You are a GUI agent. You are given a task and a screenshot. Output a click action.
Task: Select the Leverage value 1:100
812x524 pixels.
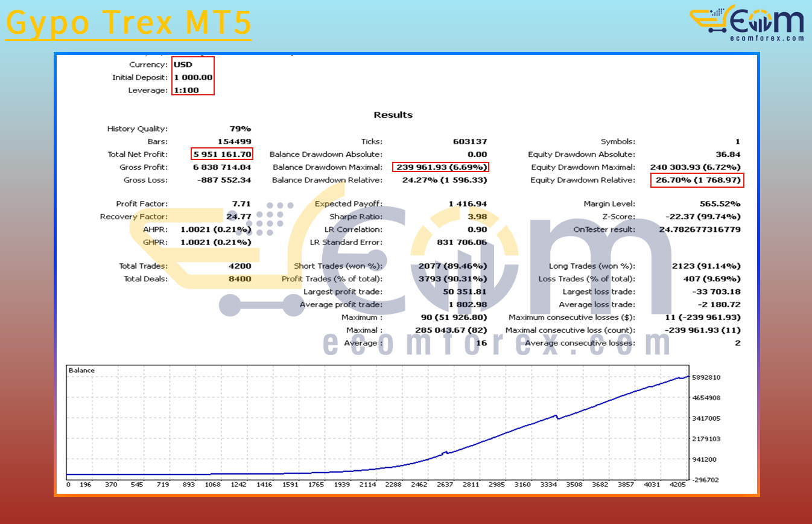[186, 91]
